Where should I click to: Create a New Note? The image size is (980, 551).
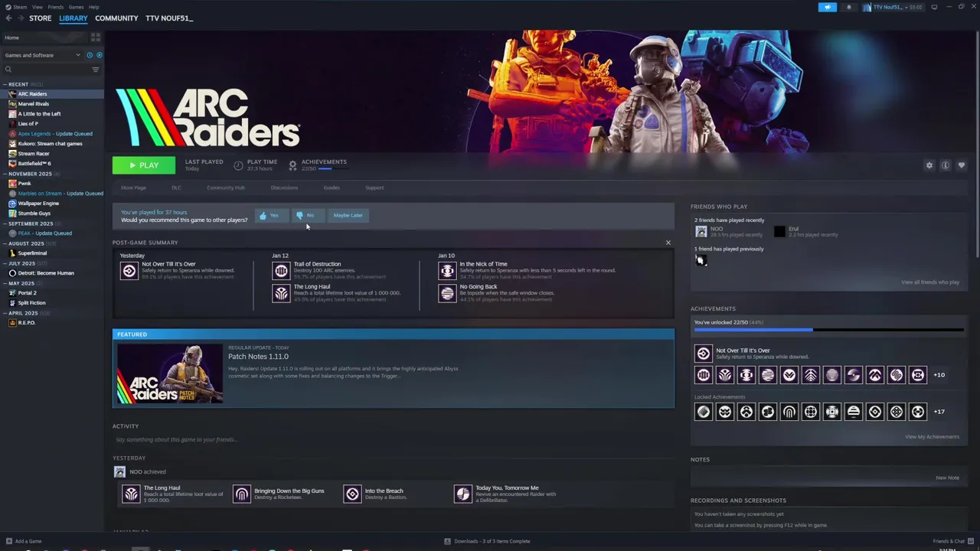(947, 478)
